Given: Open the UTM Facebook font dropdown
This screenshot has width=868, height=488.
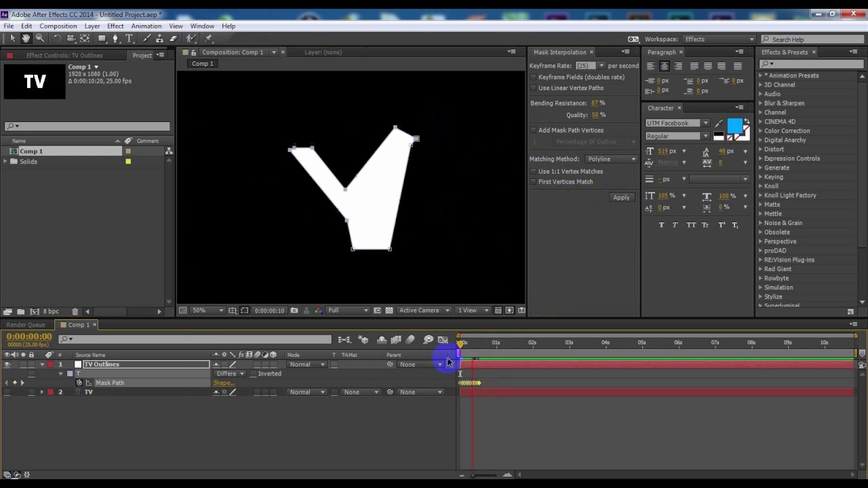Looking at the screenshot, I should [677, 123].
